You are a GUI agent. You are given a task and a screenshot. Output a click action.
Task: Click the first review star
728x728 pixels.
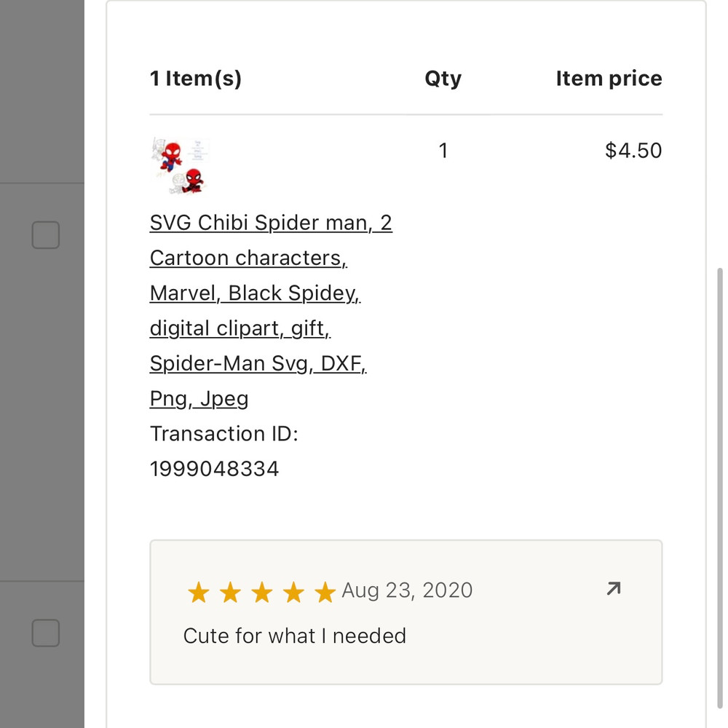(198, 593)
